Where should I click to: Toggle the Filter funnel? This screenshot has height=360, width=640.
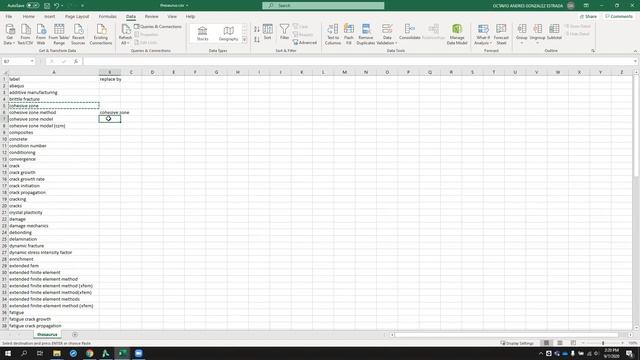[284, 32]
